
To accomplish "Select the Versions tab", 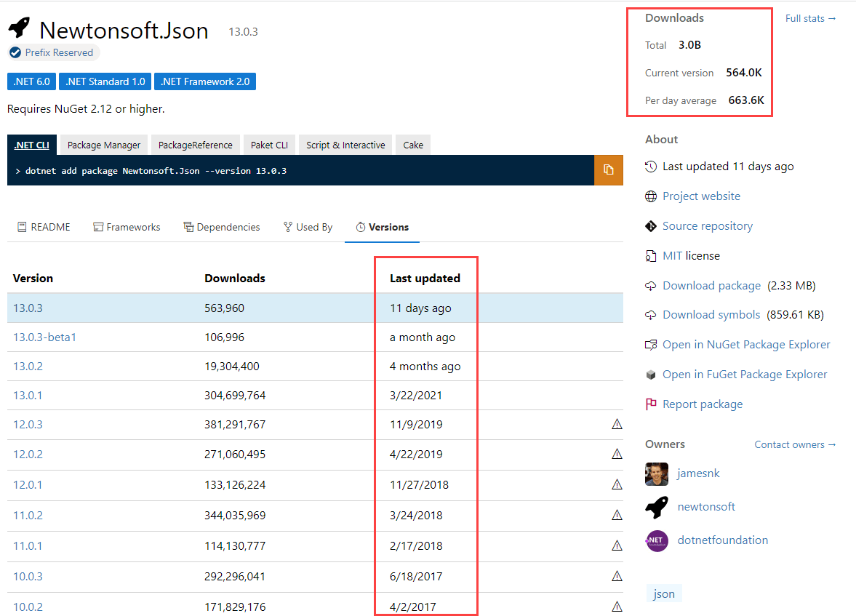I will pyautogui.click(x=382, y=227).
